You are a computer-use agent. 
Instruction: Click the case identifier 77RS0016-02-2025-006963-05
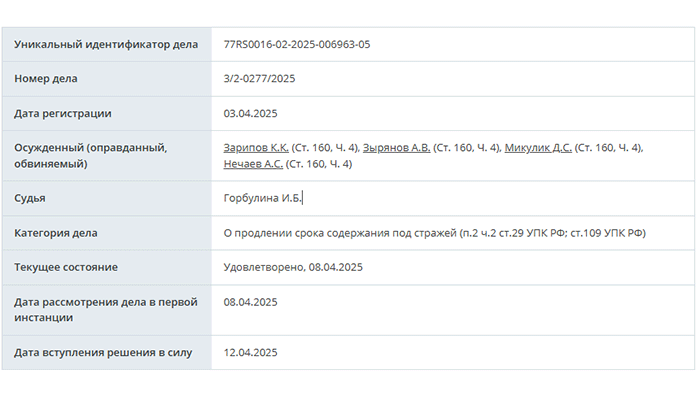pos(297,45)
